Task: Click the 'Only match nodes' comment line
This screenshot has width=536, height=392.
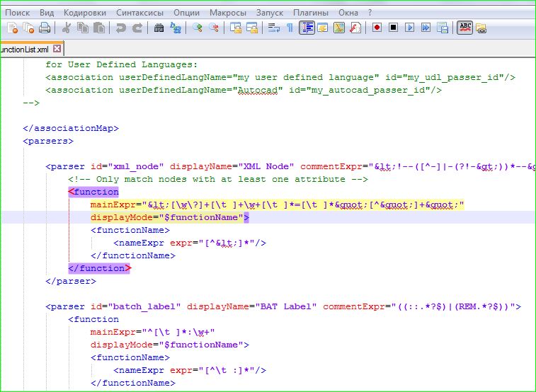Action: pyautogui.click(x=218, y=179)
